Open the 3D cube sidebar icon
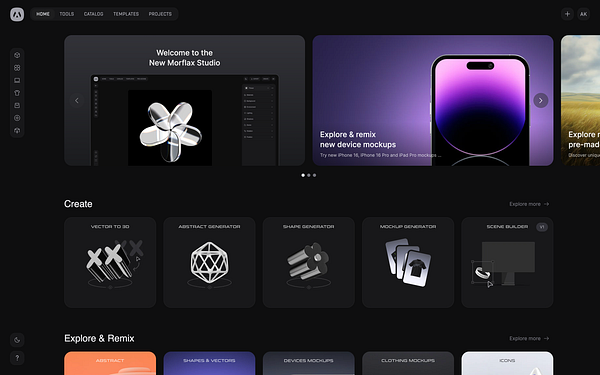 [x=17, y=55]
